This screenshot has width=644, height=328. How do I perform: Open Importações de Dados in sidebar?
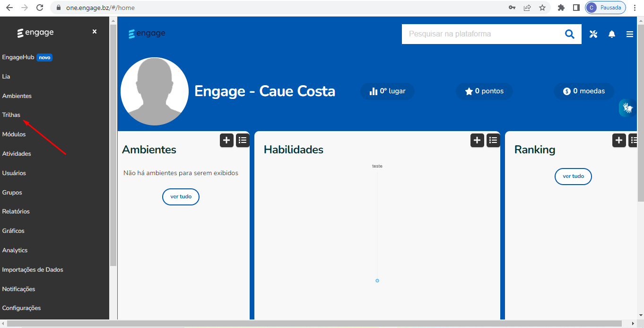point(33,270)
